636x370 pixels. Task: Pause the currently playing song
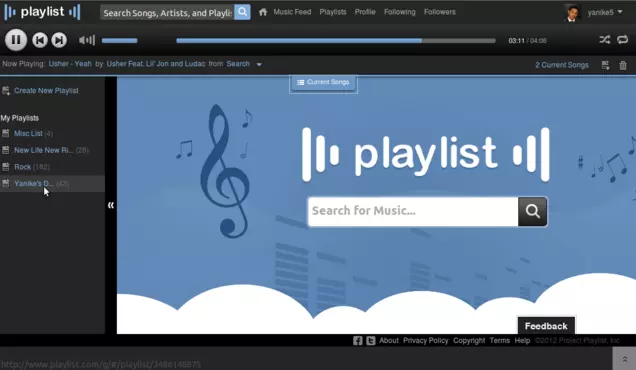click(x=16, y=40)
